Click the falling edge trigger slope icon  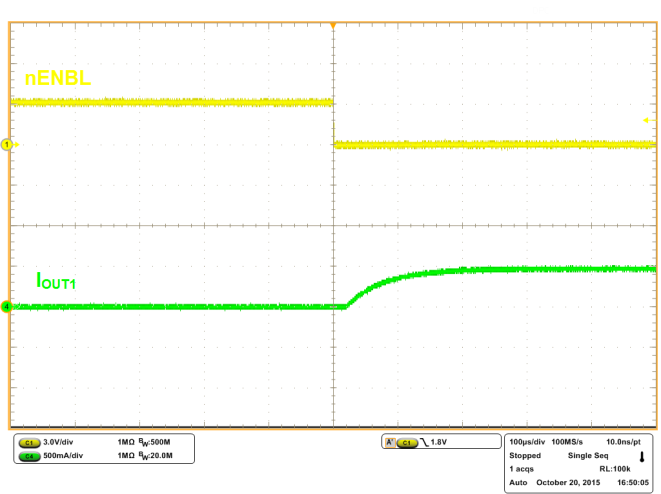(423, 441)
